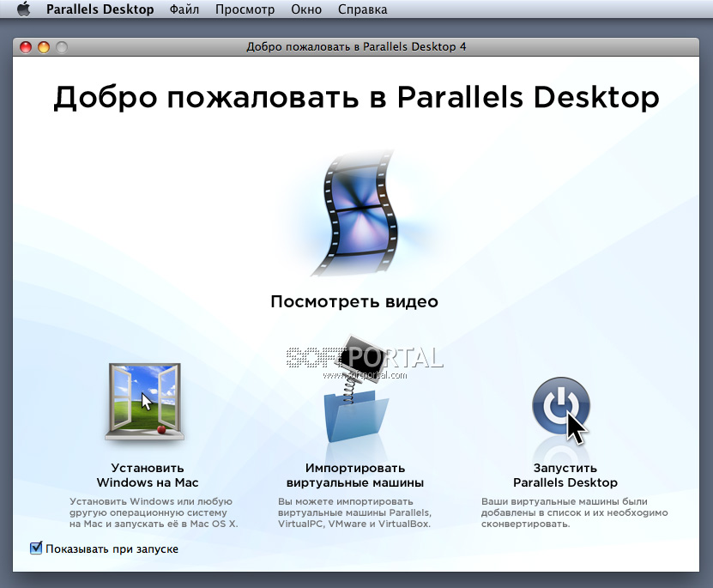713x588 pixels.
Task: Minimize the welcome window with yellow button
Action: tap(44, 47)
